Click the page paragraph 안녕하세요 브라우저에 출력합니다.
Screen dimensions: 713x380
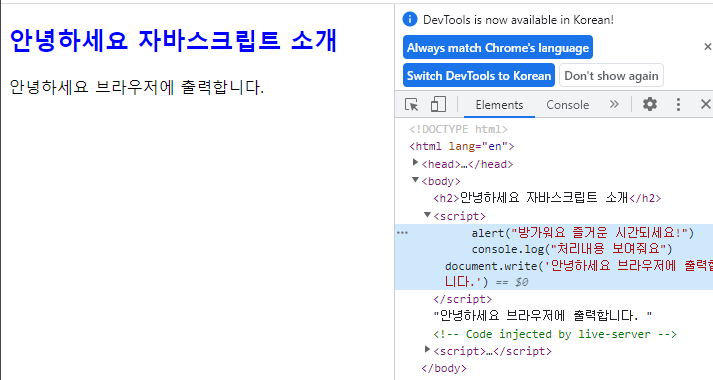coord(136,86)
